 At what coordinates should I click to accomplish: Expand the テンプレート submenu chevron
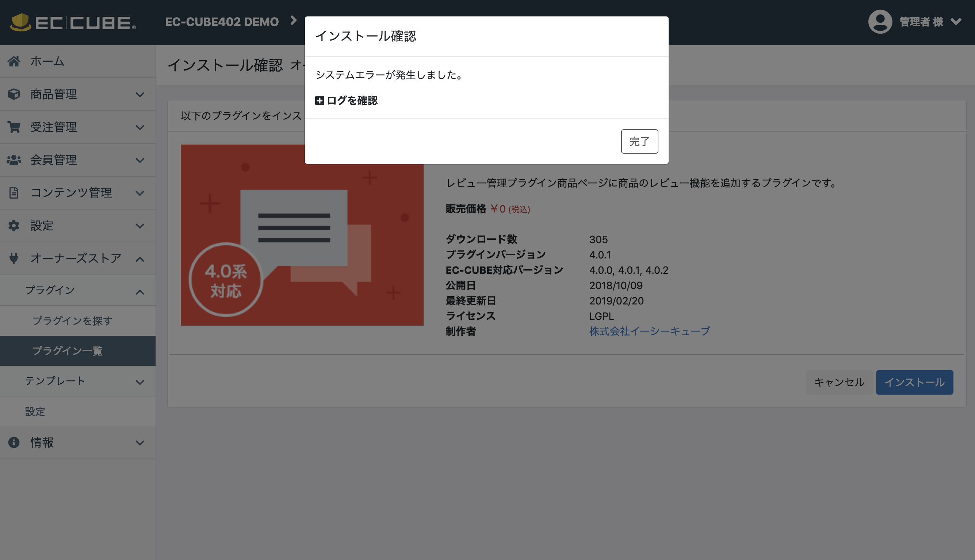click(140, 382)
